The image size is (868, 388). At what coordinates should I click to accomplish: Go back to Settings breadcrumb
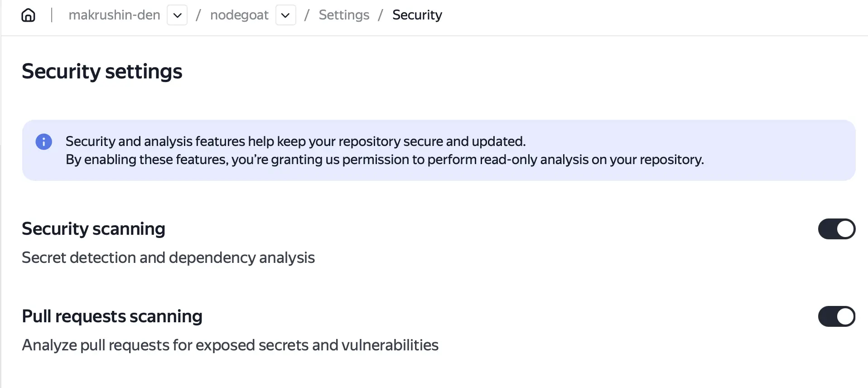click(x=344, y=15)
